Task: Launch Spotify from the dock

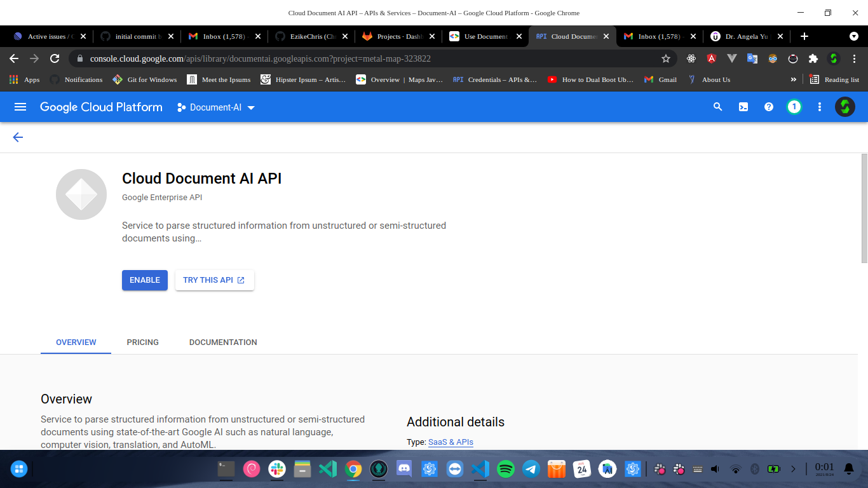Action: tap(506, 470)
